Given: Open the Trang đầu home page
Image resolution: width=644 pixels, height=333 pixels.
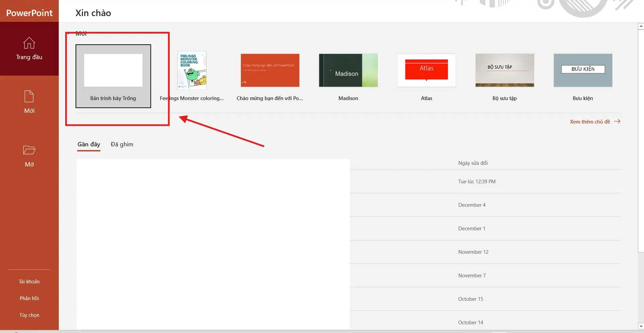Looking at the screenshot, I should pos(29,49).
